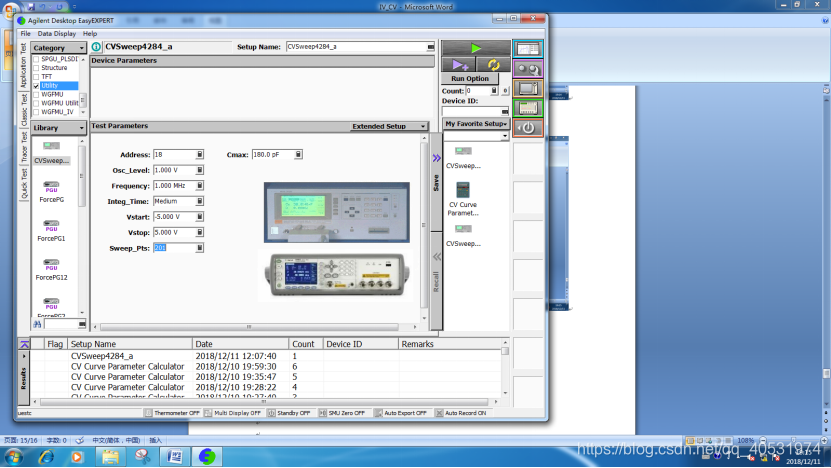Select the ForcePG12 library item

tap(51, 269)
